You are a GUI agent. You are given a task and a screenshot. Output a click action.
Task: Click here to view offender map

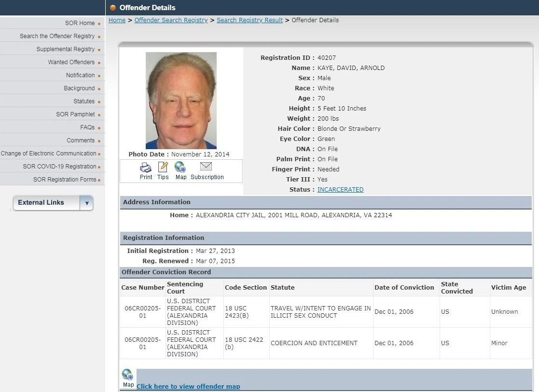(188, 386)
